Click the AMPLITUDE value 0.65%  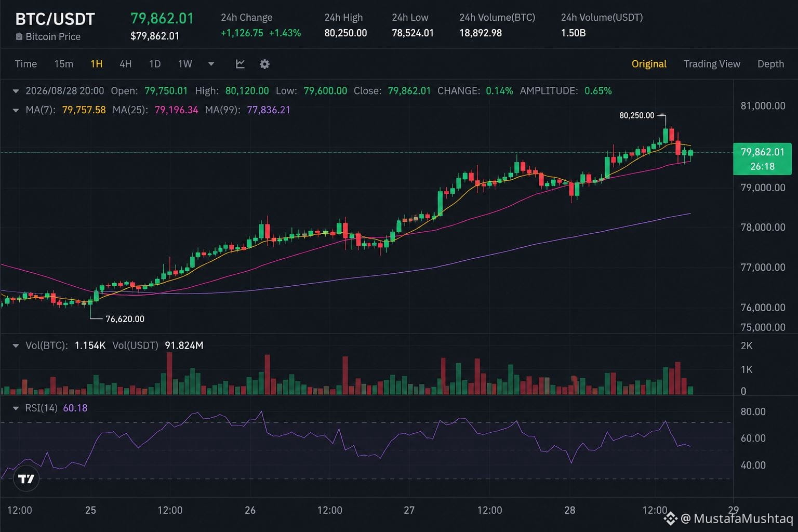(x=598, y=91)
